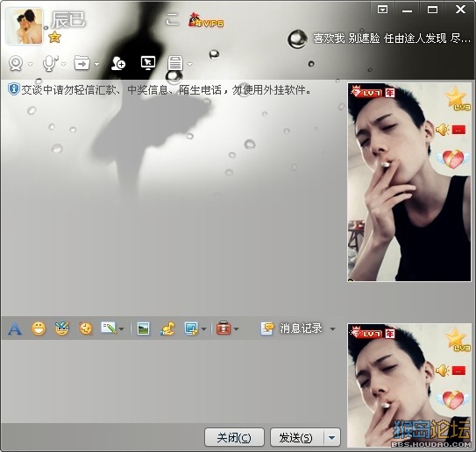This screenshot has height=452, width=476.
Task: Click contact avatar in top left
Action: (x=25, y=26)
